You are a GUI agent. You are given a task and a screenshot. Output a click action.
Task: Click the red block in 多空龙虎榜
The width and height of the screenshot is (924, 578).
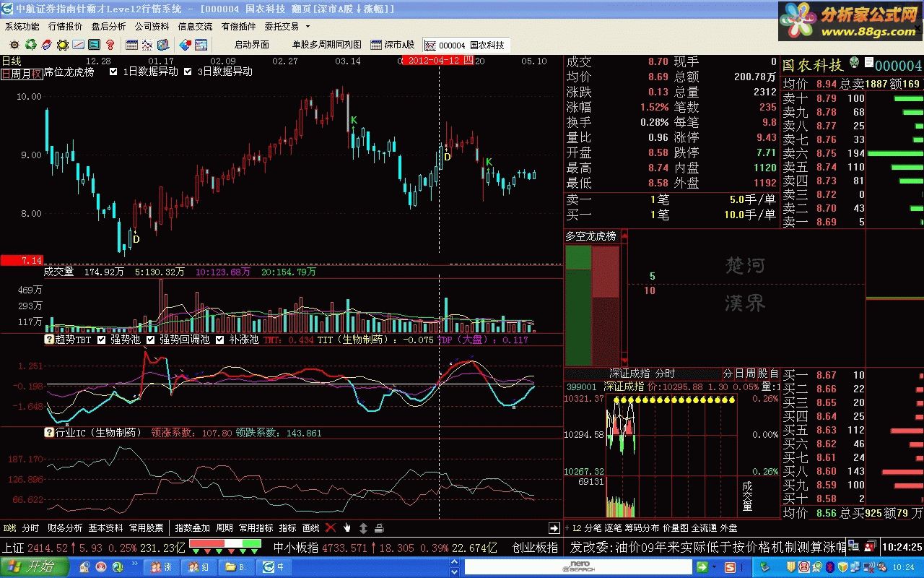pyautogui.click(x=606, y=305)
